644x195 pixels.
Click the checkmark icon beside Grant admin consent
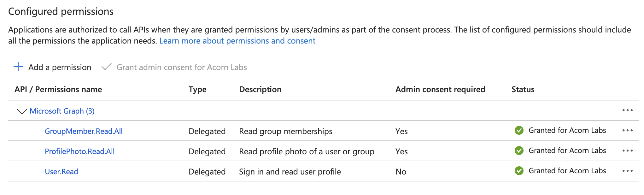point(106,67)
